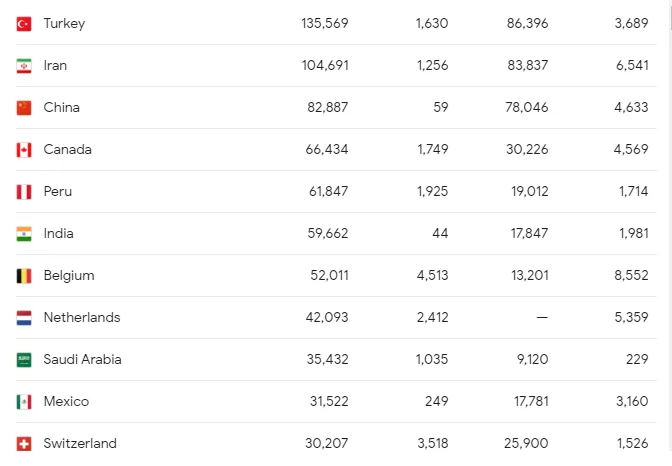
Task: Click the Mexico flag icon
Action: click(24, 402)
